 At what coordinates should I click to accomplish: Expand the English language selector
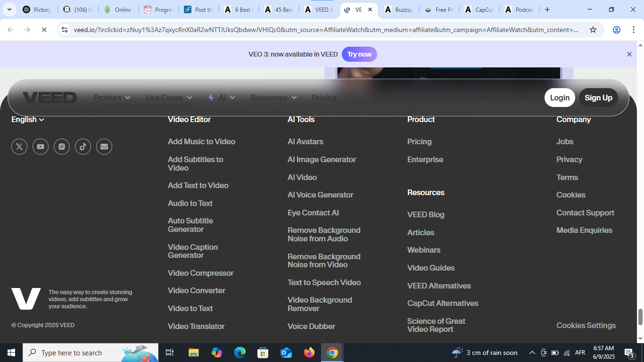pos(28,120)
